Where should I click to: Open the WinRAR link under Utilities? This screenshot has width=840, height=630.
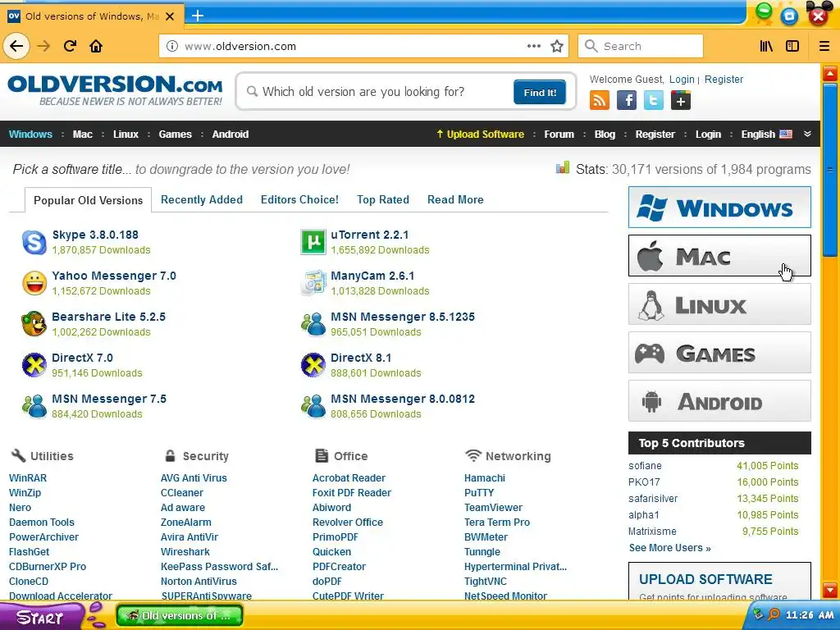tap(28, 478)
